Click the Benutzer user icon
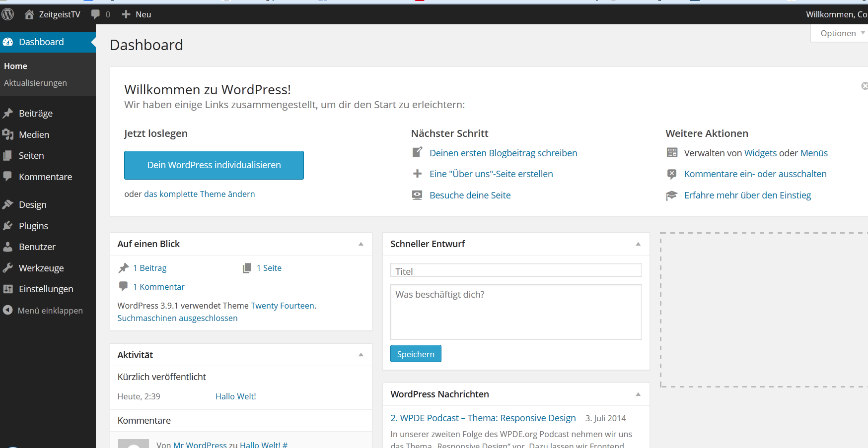 [x=8, y=247]
